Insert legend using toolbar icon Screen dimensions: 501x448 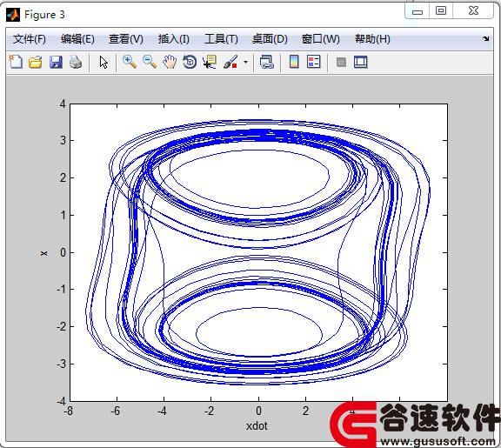tap(313, 62)
